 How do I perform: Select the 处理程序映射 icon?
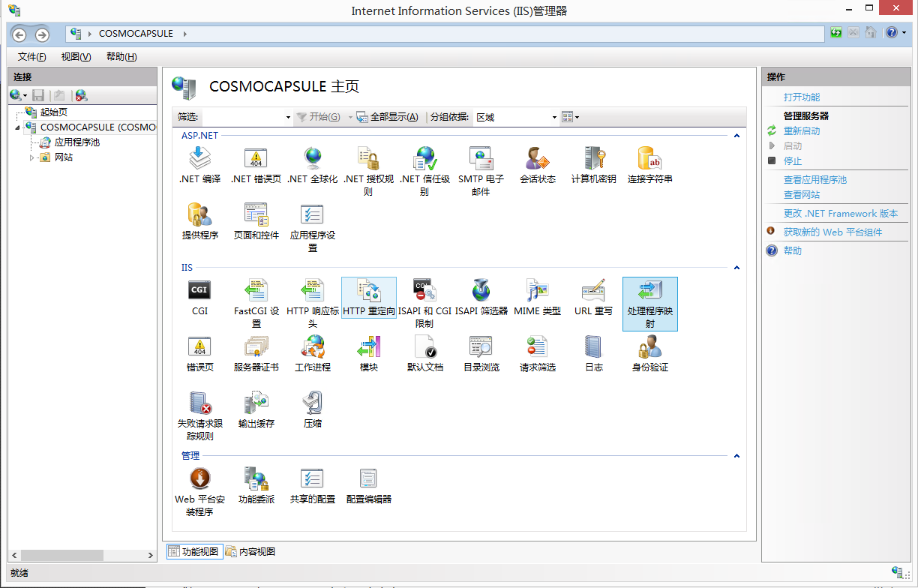tap(650, 304)
